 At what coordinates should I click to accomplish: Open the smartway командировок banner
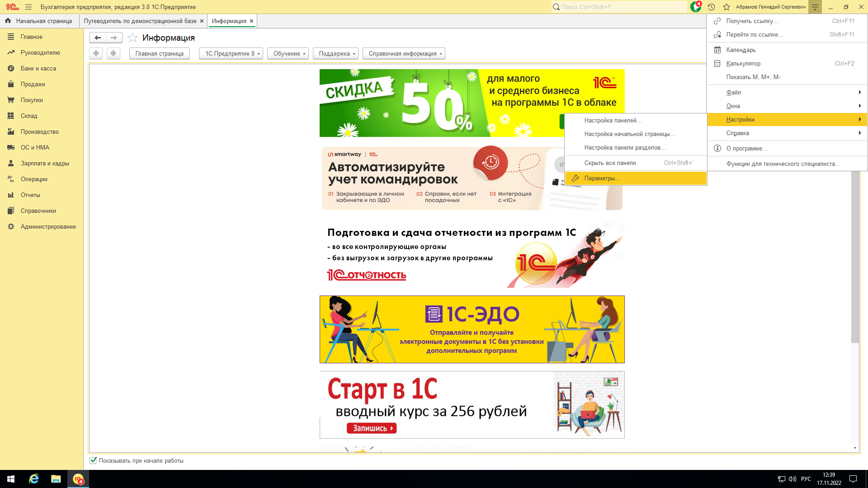tap(472, 178)
